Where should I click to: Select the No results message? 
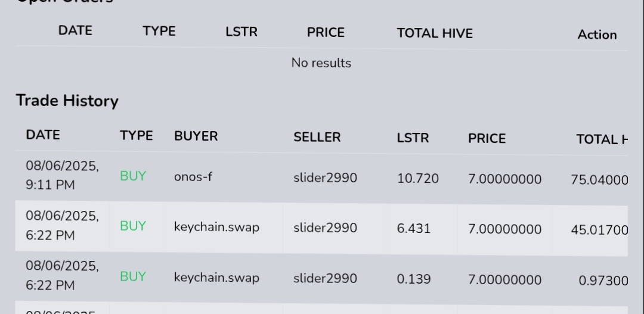tap(321, 63)
